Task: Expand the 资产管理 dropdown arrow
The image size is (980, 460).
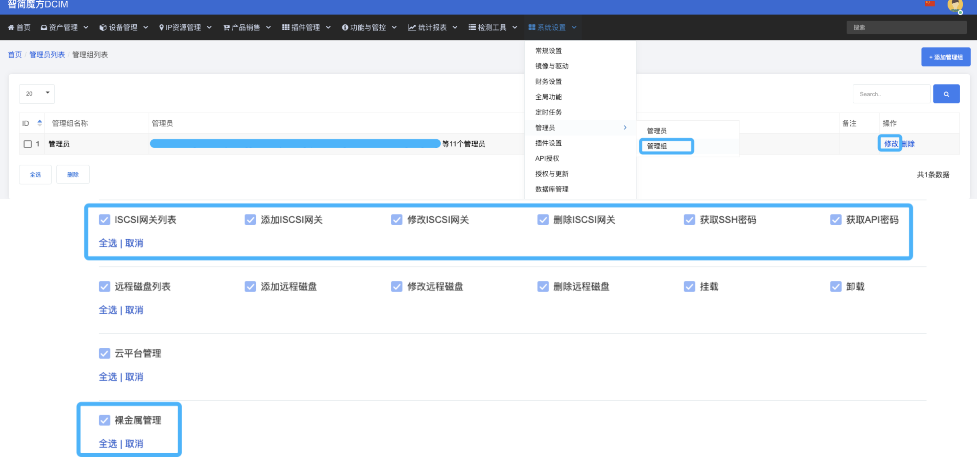Action: (x=86, y=27)
